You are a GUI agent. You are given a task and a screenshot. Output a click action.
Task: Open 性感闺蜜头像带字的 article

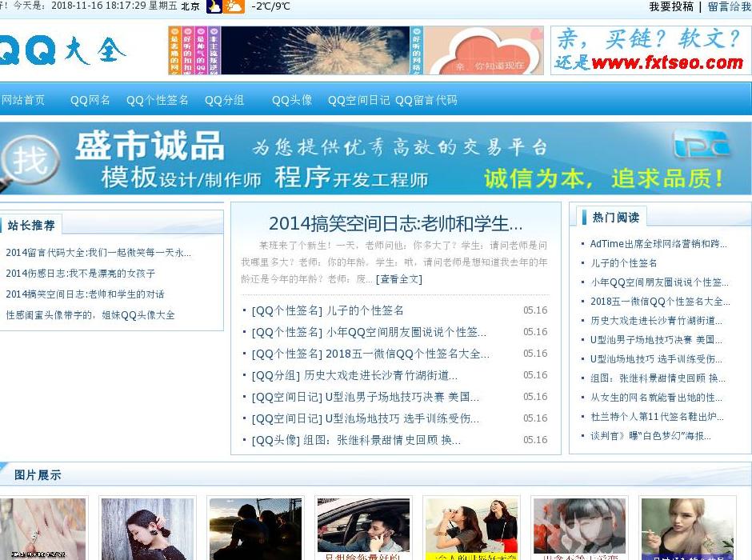coord(90,315)
